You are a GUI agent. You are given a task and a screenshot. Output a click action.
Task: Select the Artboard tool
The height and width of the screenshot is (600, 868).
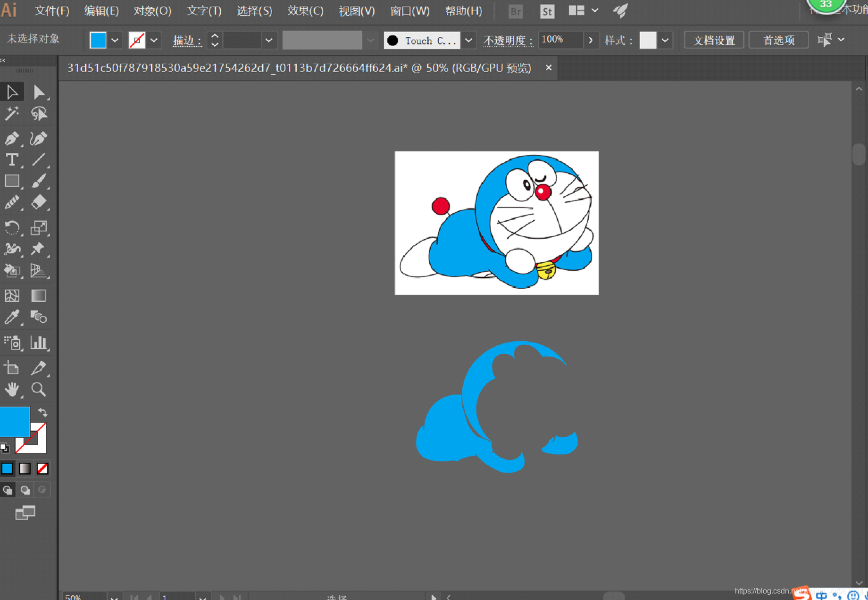click(12, 367)
